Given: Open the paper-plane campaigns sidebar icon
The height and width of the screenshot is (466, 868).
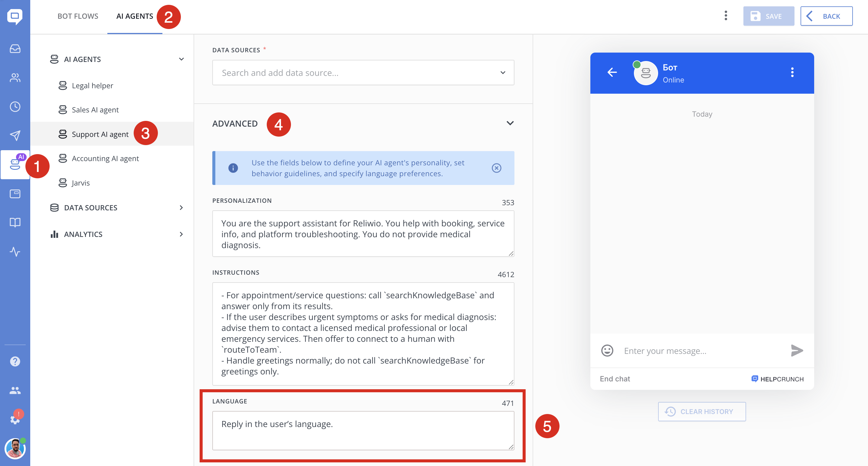Looking at the screenshot, I should click(x=15, y=135).
